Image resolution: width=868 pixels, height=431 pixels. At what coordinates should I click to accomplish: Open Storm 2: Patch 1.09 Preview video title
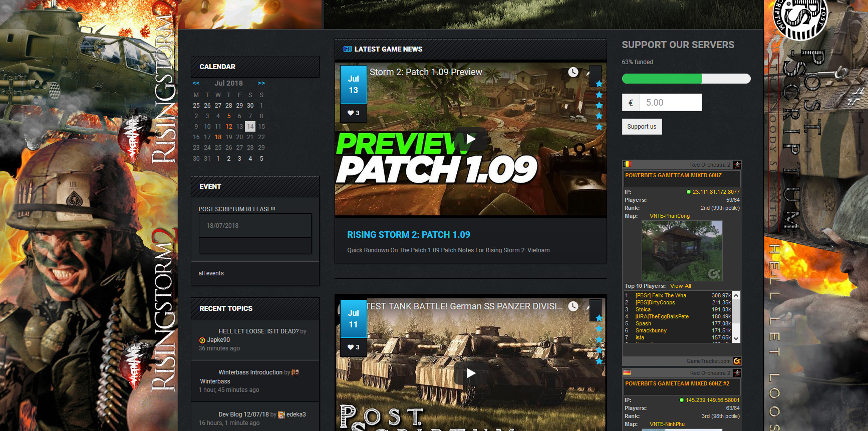tap(426, 72)
